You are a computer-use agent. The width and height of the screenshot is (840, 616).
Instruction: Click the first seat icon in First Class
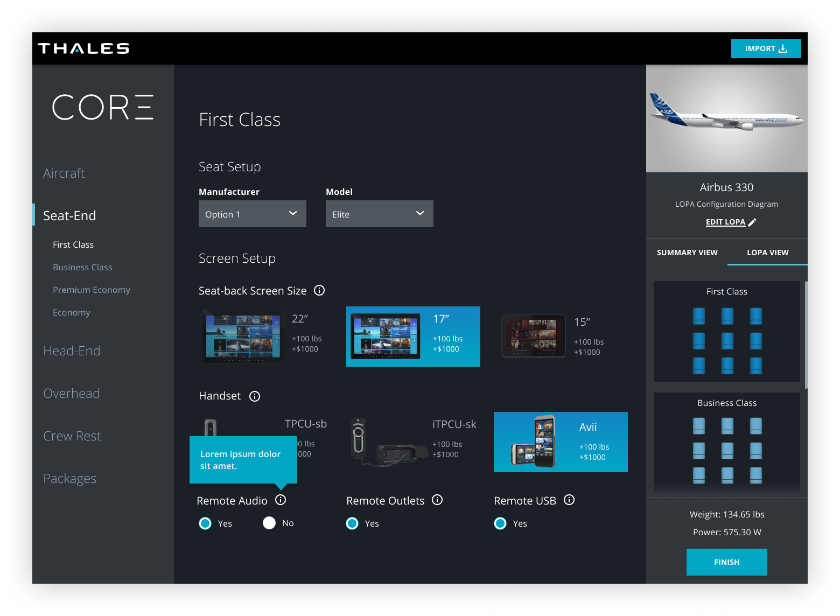[699, 316]
